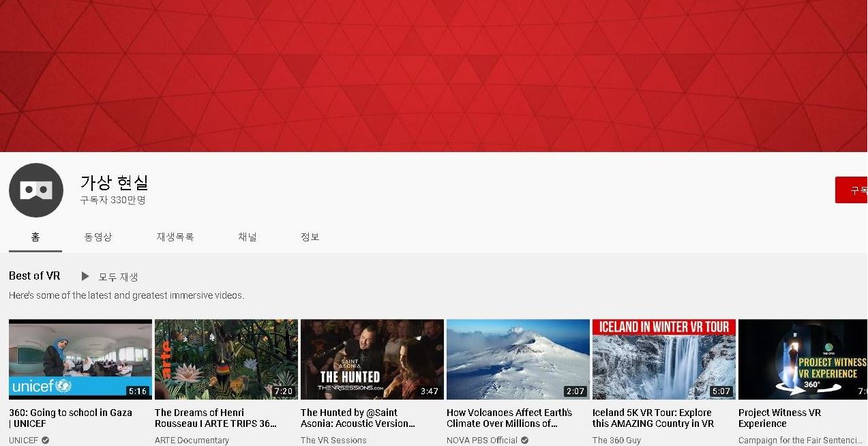Click title The Hunted by @Saint Asonia
868x446 pixels.
[x=358, y=418]
